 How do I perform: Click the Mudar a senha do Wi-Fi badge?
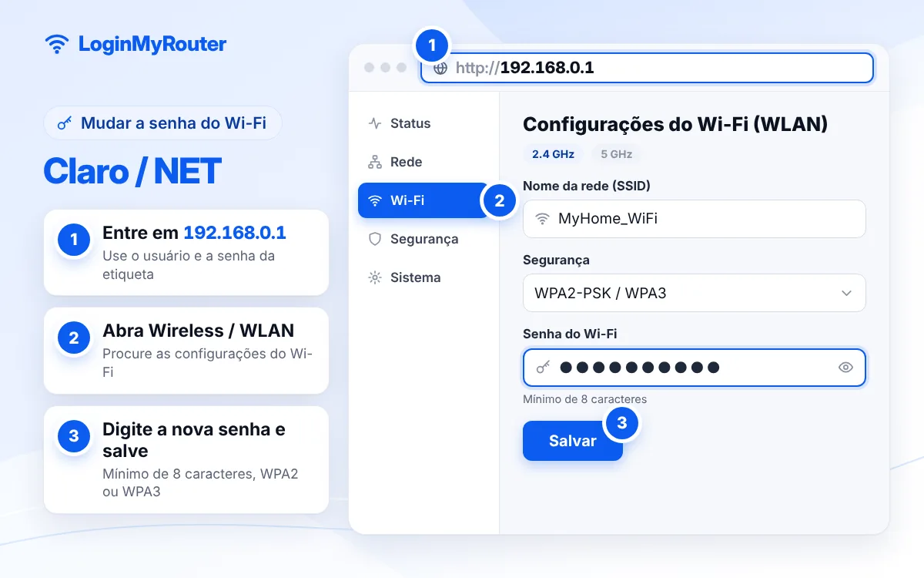[x=162, y=123]
